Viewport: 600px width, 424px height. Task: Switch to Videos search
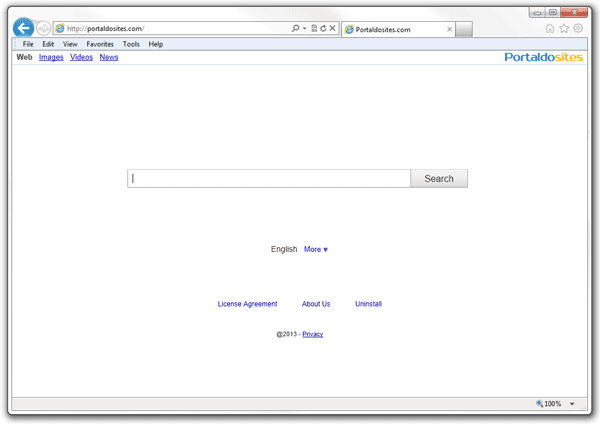click(x=81, y=57)
